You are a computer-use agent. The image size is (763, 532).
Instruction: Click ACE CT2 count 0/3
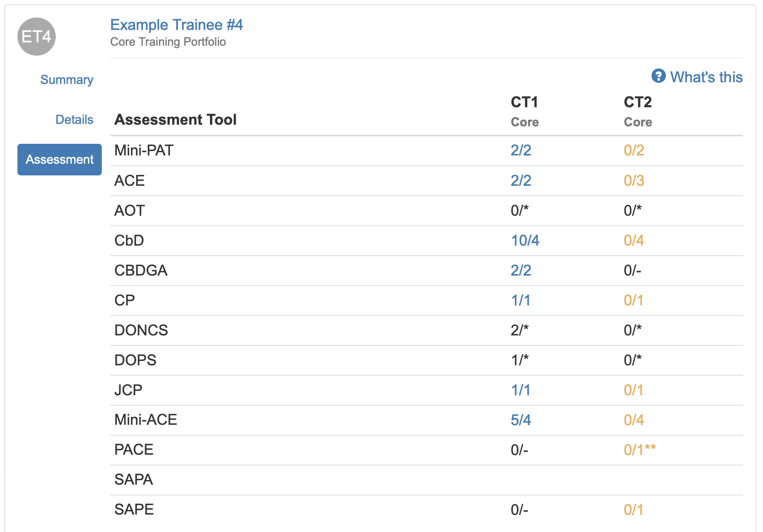(634, 181)
